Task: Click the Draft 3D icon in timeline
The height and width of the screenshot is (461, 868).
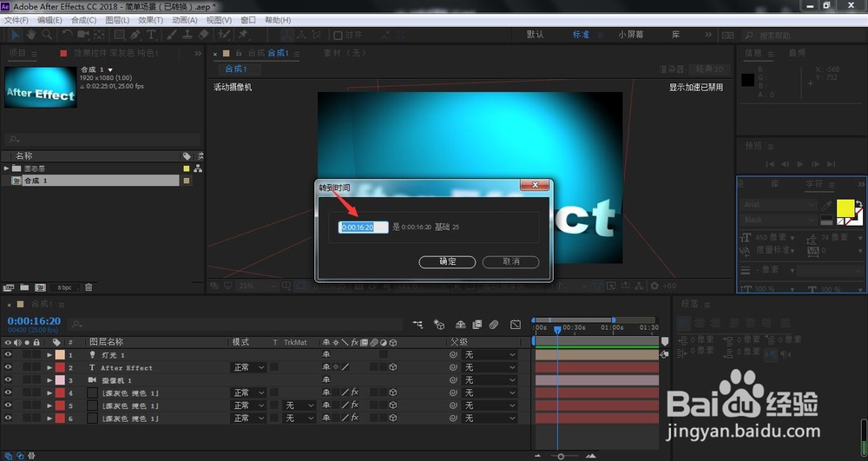Action: click(439, 325)
